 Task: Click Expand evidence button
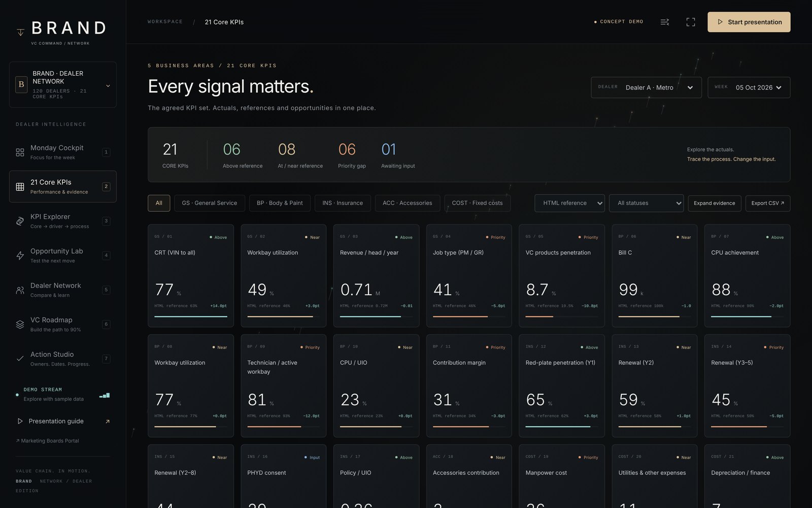click(715, 203)
